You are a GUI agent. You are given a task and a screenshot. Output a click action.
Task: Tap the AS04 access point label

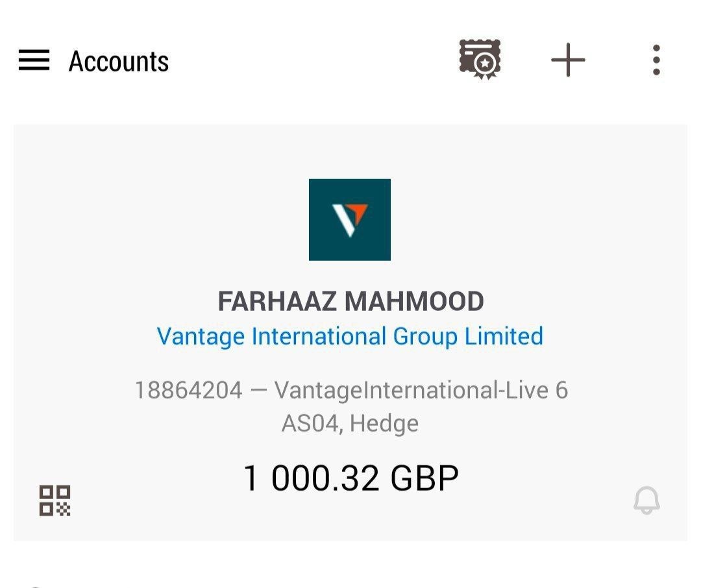tap(310, 424)
